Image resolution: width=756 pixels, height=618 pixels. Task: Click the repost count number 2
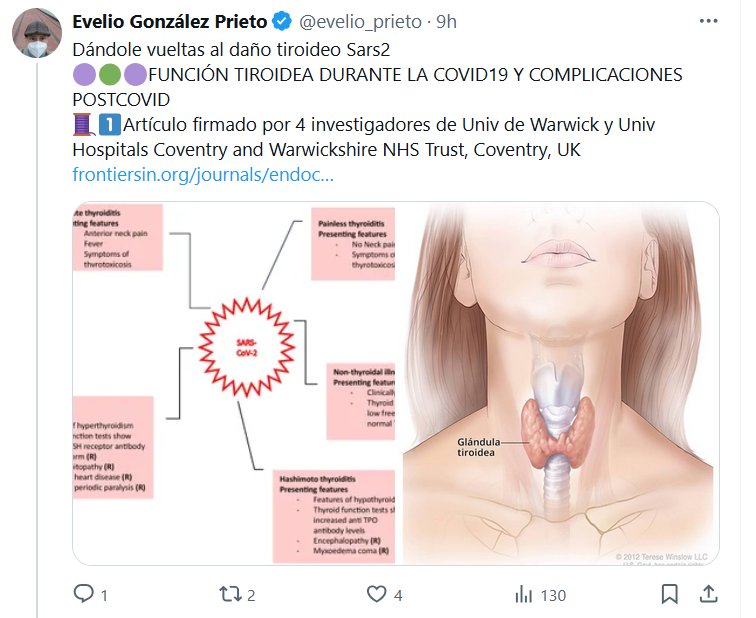(x=251, y=596)
